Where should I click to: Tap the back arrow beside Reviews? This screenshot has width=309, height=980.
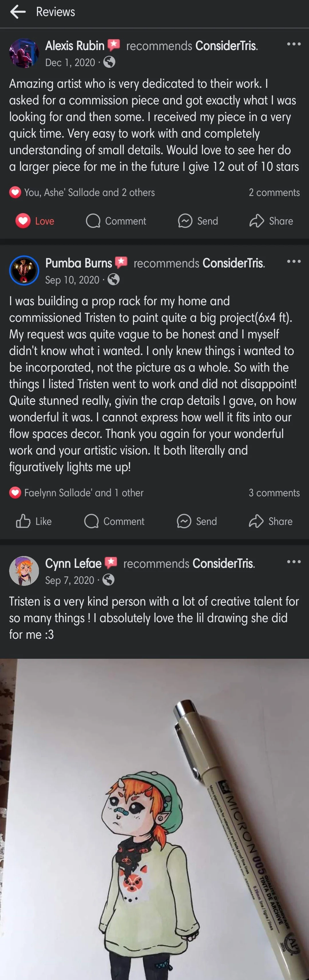click(x=18, y=12)
